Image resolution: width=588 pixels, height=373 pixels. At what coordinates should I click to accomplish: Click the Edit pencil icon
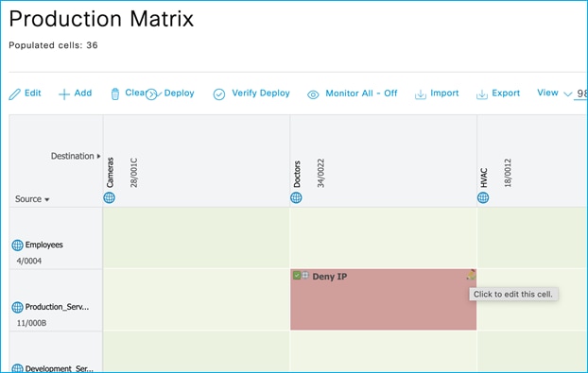(14, 94)
